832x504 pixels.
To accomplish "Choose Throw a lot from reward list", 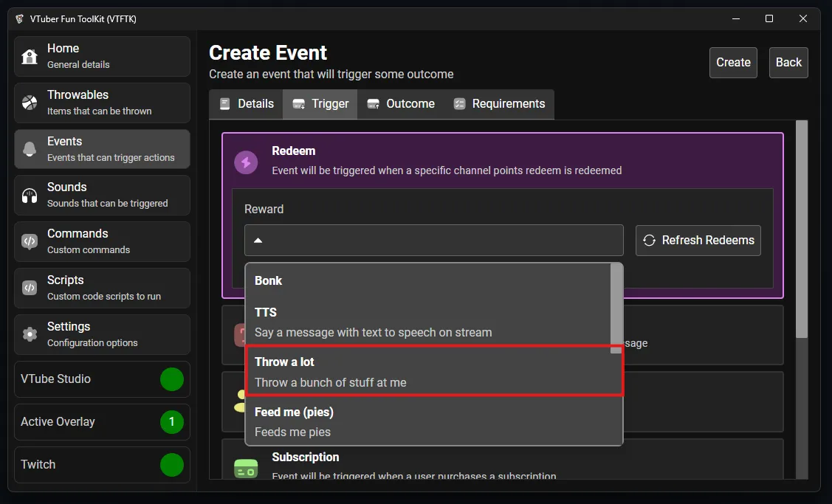I will click(428, 371).
